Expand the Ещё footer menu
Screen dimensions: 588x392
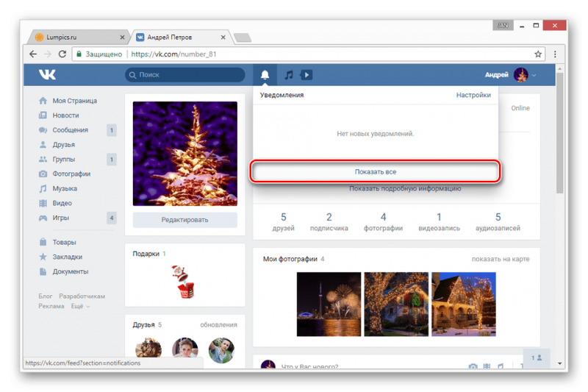click(80, 306)
